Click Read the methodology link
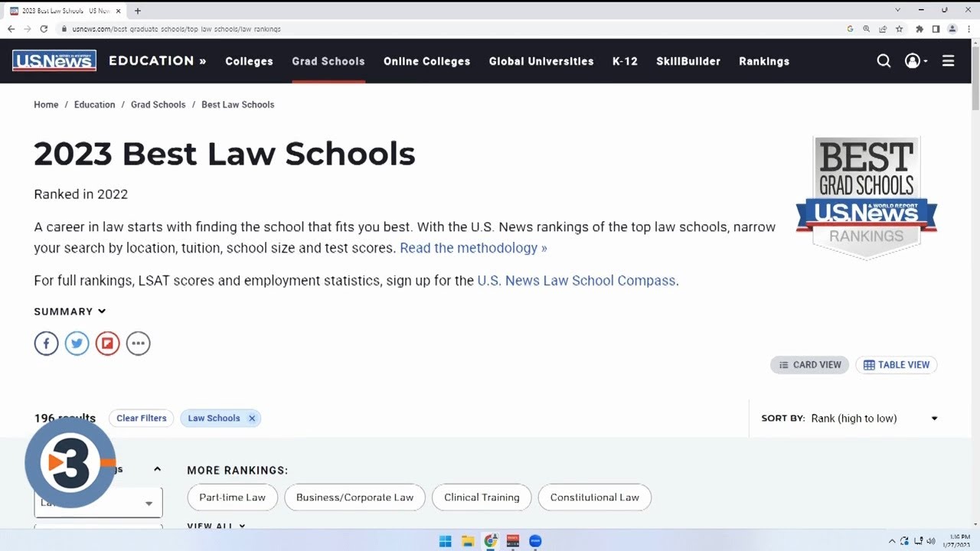The image size is (980, 551). click(x=473, y=248)
